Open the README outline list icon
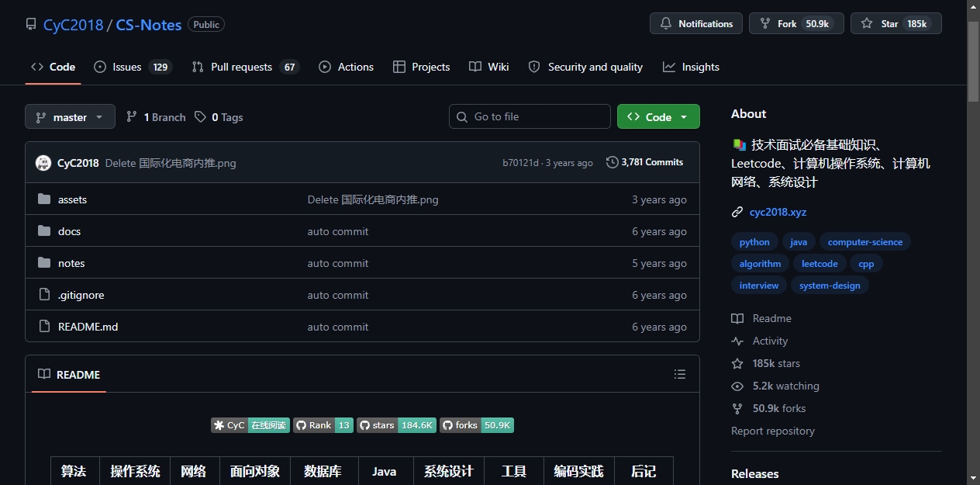This screenshot has width=980, height=485. [680, 374]
